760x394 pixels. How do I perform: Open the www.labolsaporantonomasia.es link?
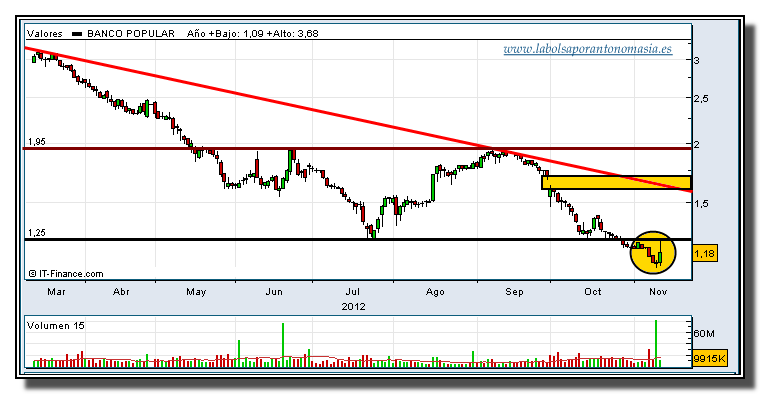pyautogui.click(x=587, y=49)
